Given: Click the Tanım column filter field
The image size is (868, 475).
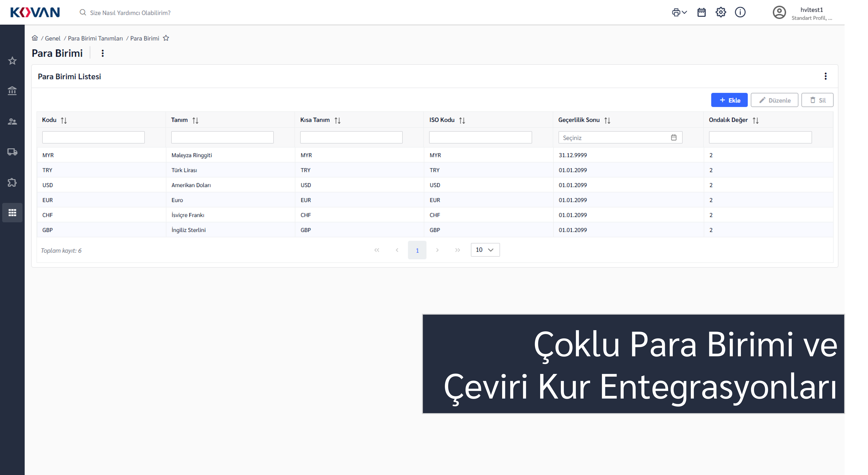Looking at the screenshot, I should (222, 138).
